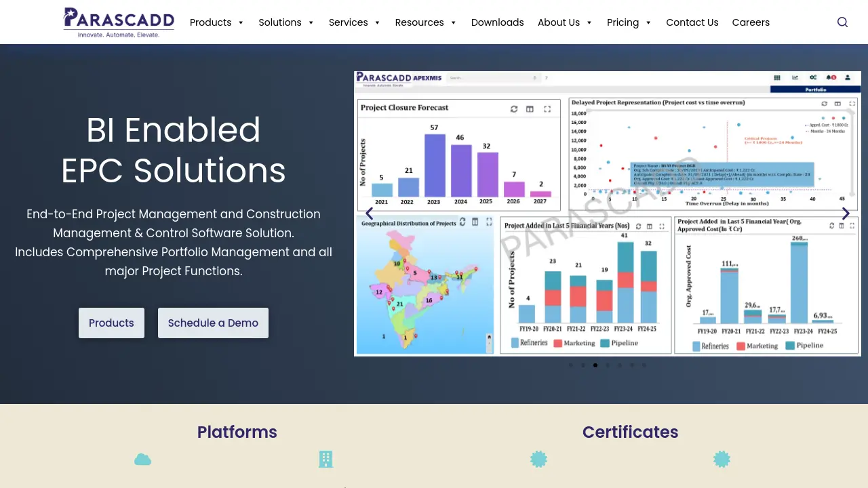Image resolution: width=868 pixels, height=488 pixels.
Task: Select the seventh carousel dot
Action: coord(644,365)
